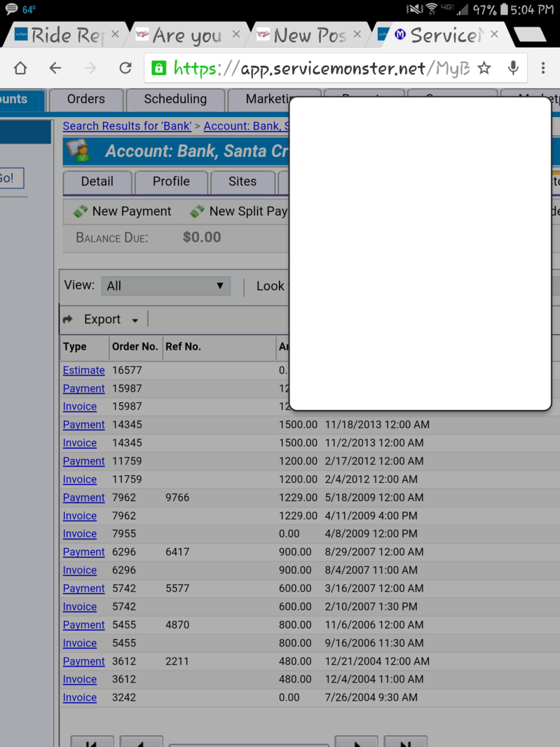Close the Ride Re browser tab
This screenshot has height=747, width=560.
(116, 34)
